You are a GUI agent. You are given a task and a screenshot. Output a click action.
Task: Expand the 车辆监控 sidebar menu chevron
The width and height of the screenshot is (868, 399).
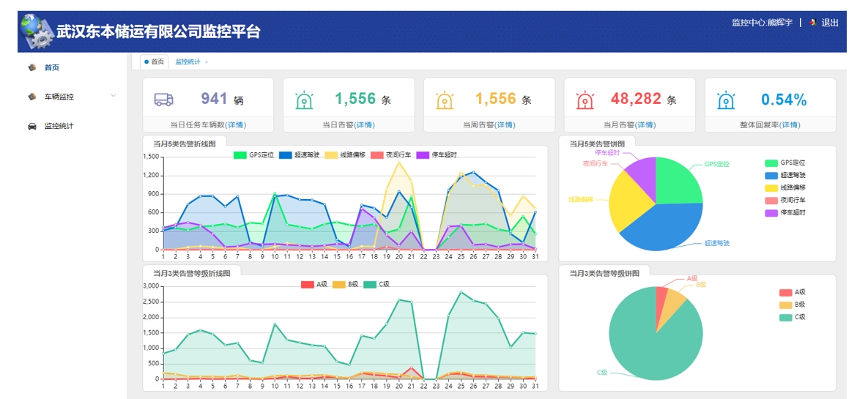click(114, 97)
